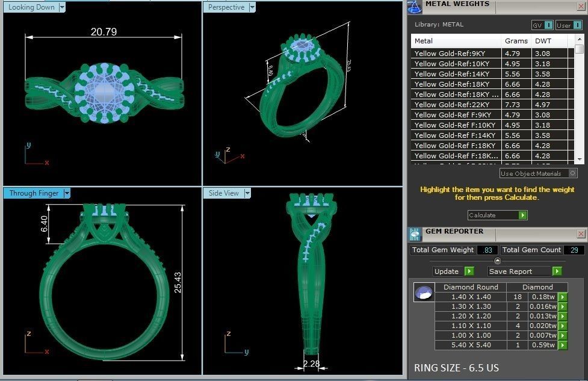Select the Yellow Gold-Ref:14KY row
The height and width of the screenshot is (381, 588).
click(x=492, y=74)
